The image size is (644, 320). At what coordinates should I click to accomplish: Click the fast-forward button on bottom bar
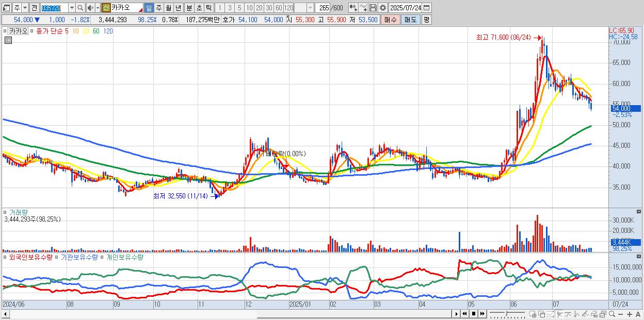[x=482, y=314]
